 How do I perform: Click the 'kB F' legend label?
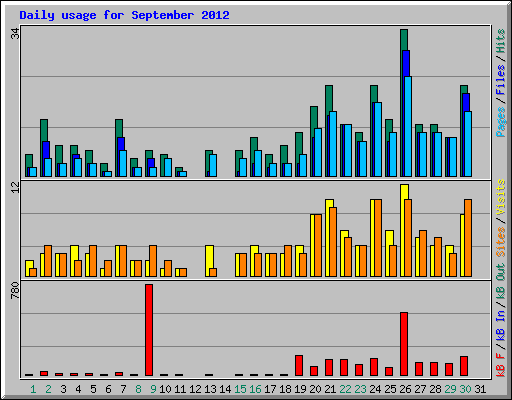pyautogui.click(x=501, y=365)
